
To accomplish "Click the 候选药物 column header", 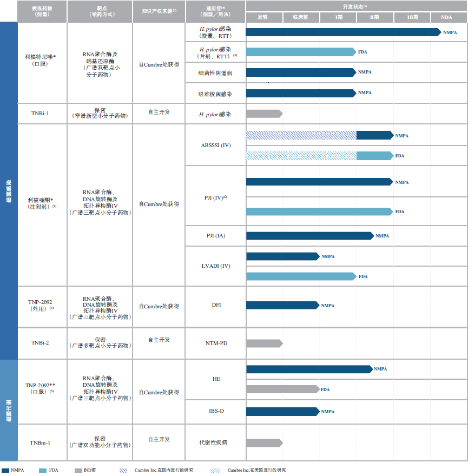I will click(x=42, y=11).
